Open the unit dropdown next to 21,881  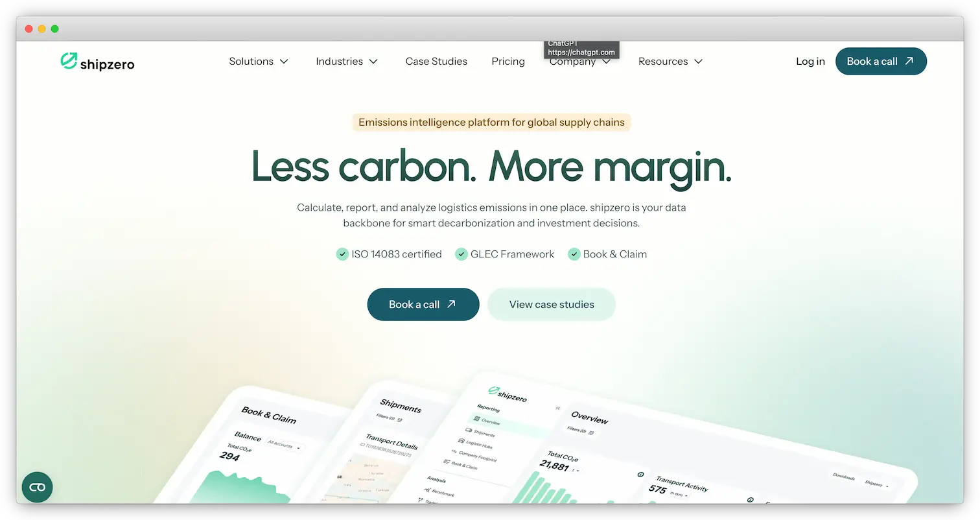576,470
